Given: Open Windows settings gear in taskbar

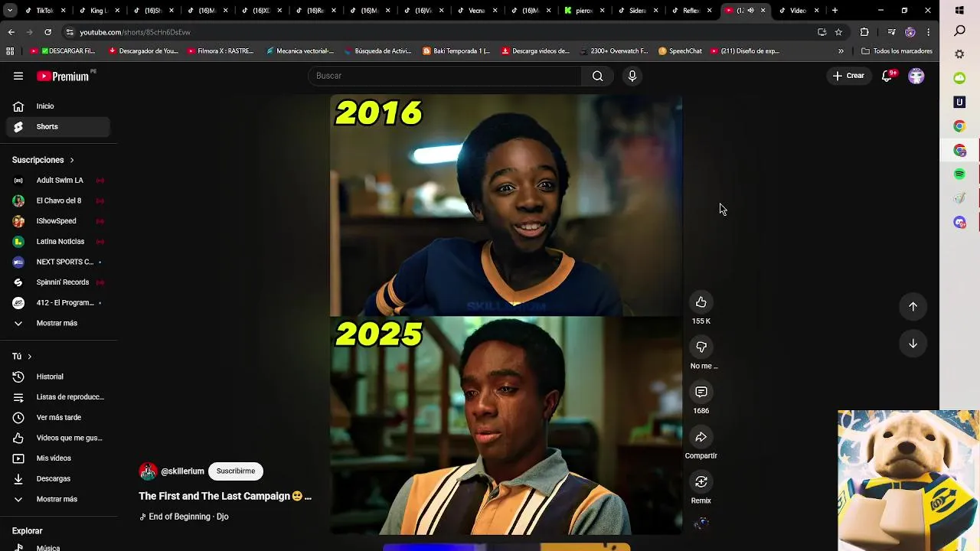Looking at the screenshot, I should point(959,54).
